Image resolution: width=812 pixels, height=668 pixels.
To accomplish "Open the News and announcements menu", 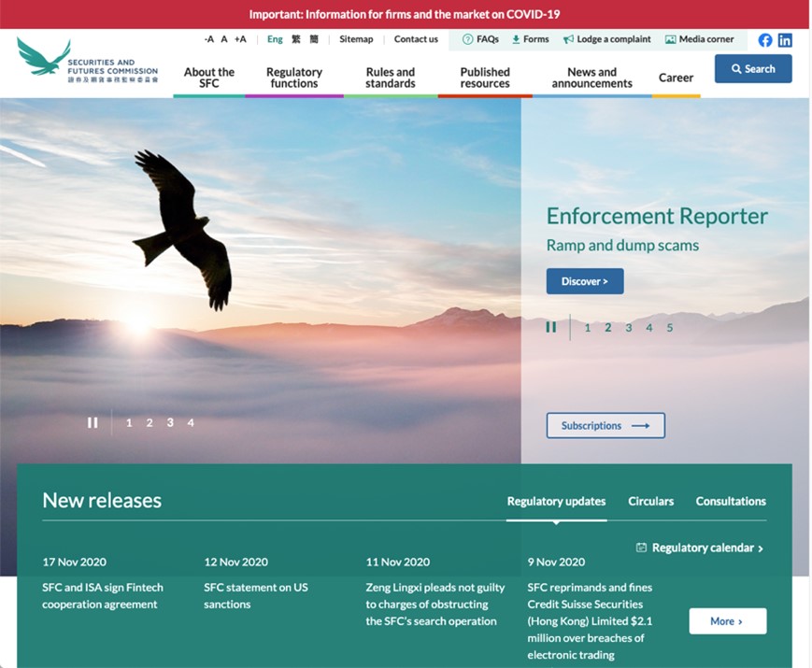I will tap(591, 78).
